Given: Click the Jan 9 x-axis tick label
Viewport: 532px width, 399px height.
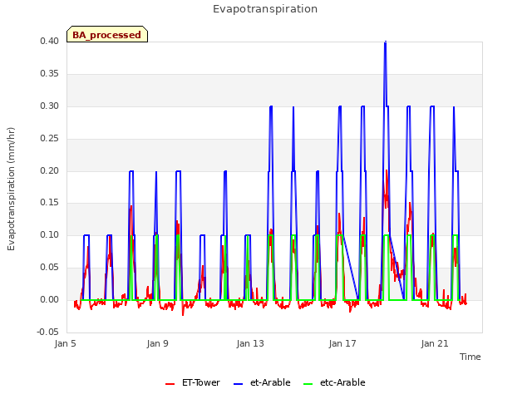Looking at the screenshot, I should (x=157, y=343).
